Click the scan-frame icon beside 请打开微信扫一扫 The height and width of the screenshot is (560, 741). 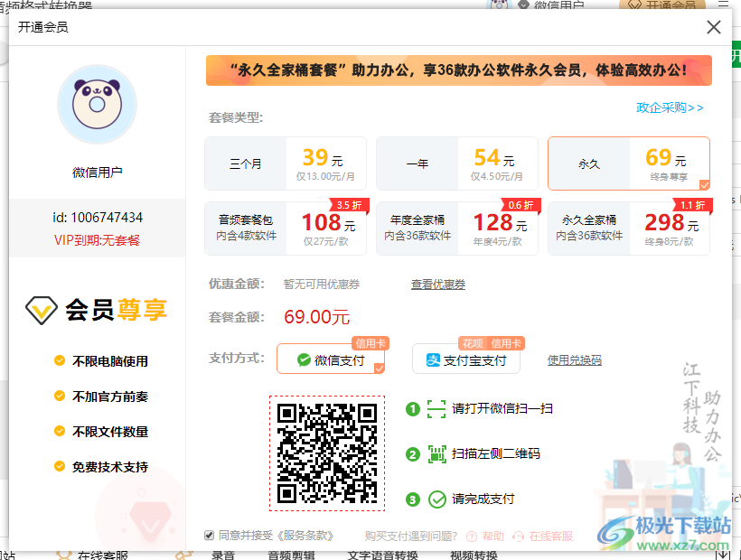click(x=436, y=409)
